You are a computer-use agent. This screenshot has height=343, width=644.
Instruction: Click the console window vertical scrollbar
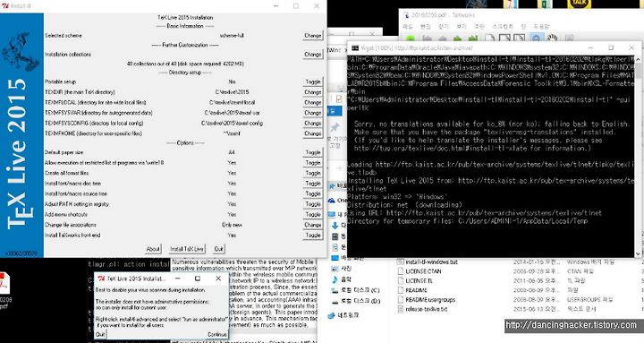pos(638,157)
